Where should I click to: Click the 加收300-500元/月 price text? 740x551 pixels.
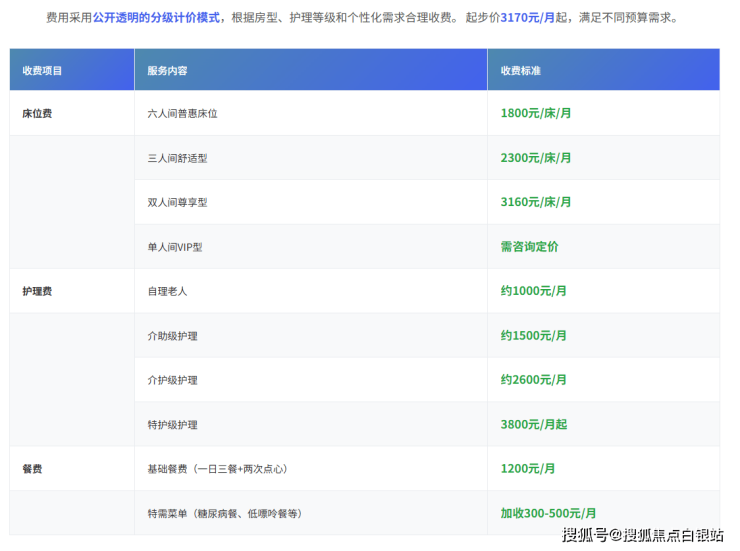pos(548,513)
